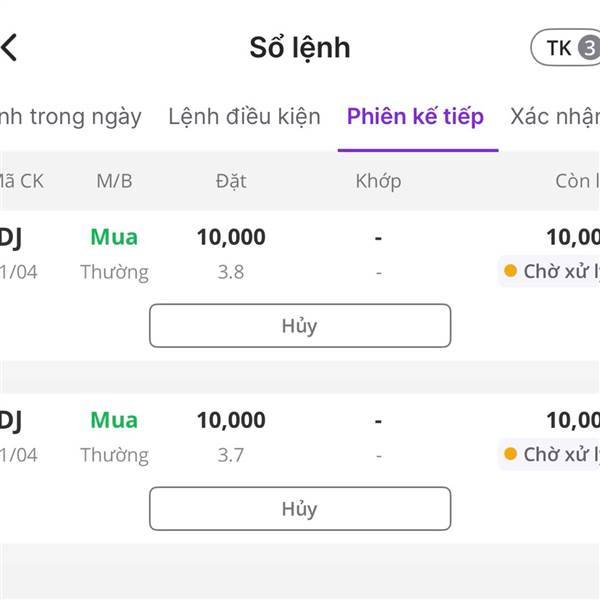Viewport: 600px width, 600px height.
Task: Cancel the 3.8 price order with Hủy
Action: click(300, 326)
